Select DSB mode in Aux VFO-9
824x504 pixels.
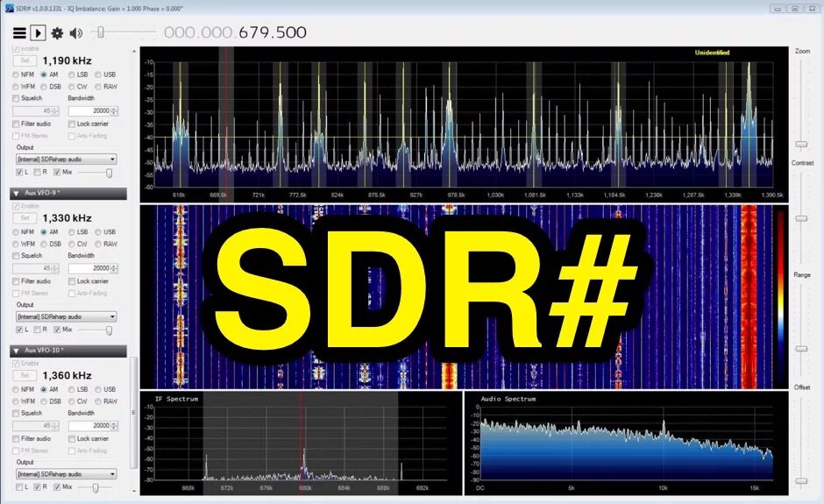pos(44,245)
